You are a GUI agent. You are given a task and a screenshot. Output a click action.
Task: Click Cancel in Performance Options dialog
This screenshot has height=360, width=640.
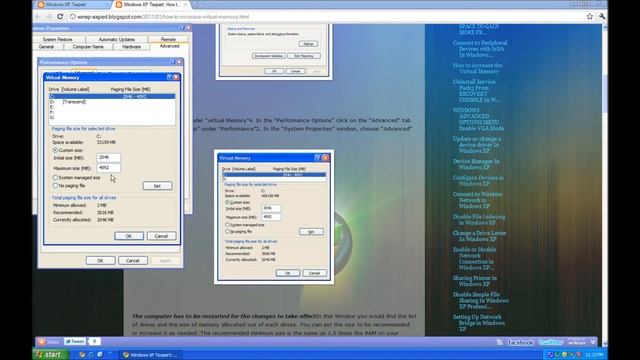click(x=133, y=260)
